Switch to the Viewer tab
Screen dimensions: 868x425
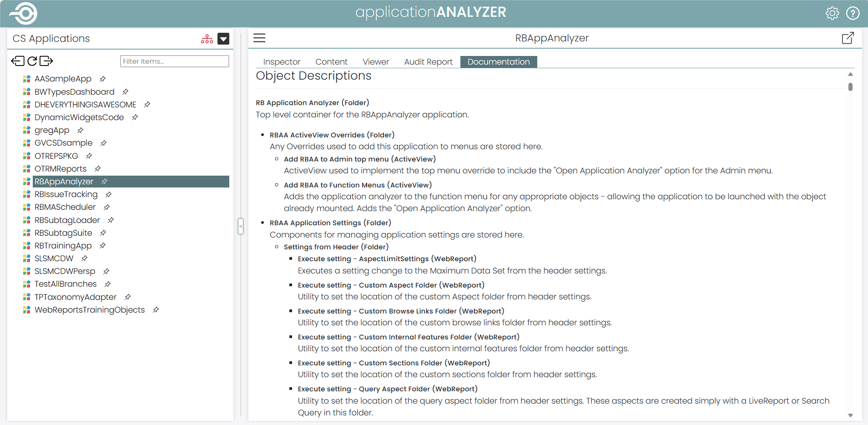[376, 62]
